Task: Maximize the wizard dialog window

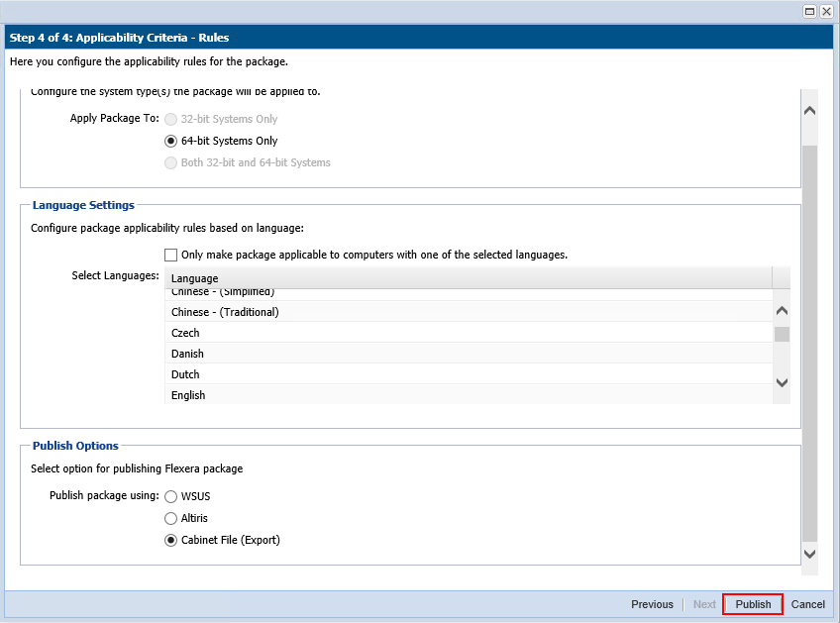Action: point(809,11)
